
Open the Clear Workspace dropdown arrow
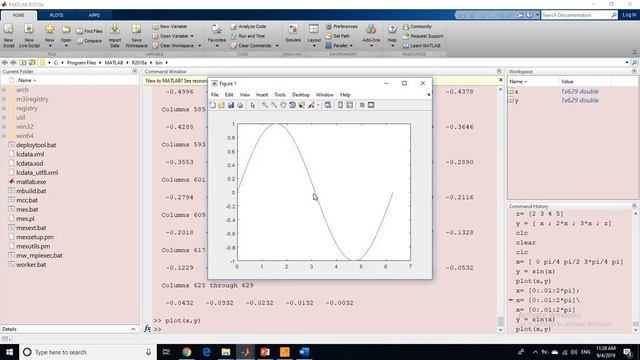pyautogui.click(x=200, y=46)
